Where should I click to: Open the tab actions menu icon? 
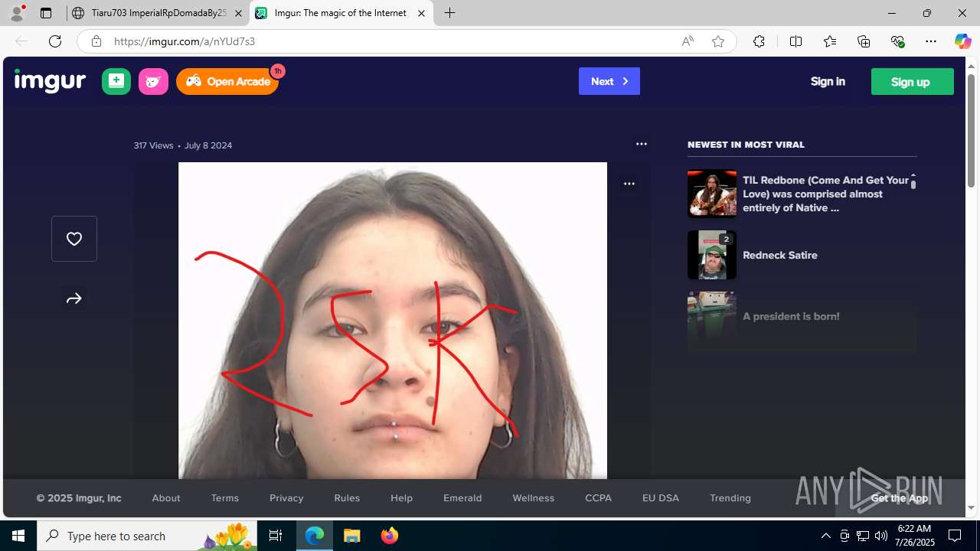[46, 13]
